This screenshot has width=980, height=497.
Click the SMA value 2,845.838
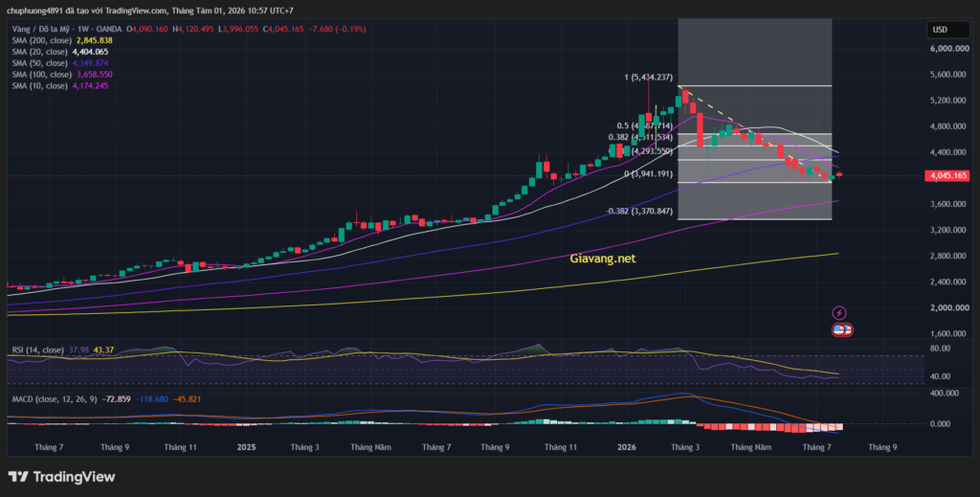(95, 40)
